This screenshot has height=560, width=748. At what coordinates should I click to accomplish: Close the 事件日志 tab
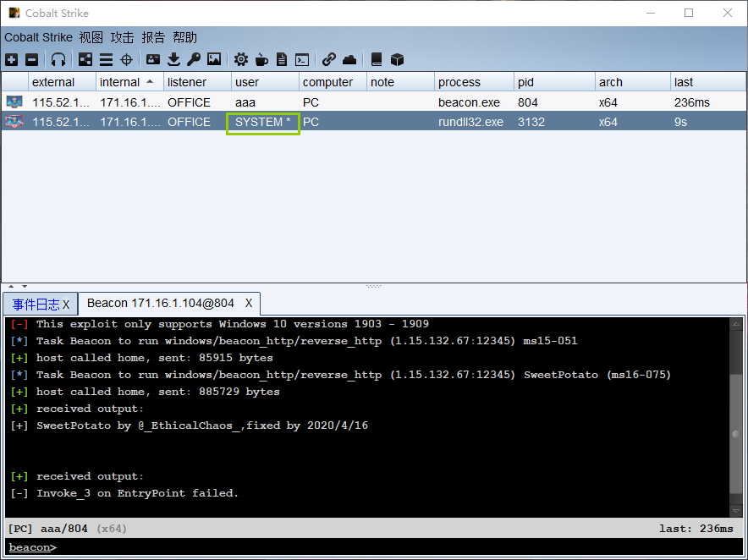tap(66, 305)
